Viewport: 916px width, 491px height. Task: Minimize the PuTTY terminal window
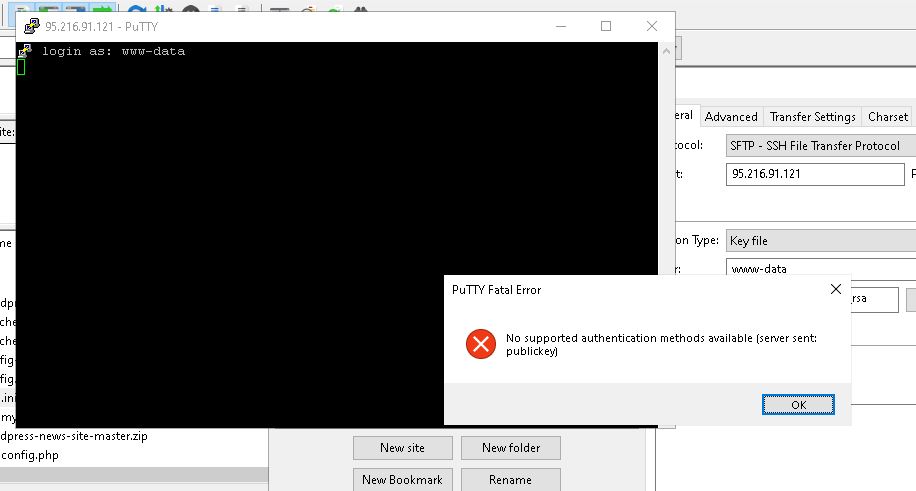[558, 26]
